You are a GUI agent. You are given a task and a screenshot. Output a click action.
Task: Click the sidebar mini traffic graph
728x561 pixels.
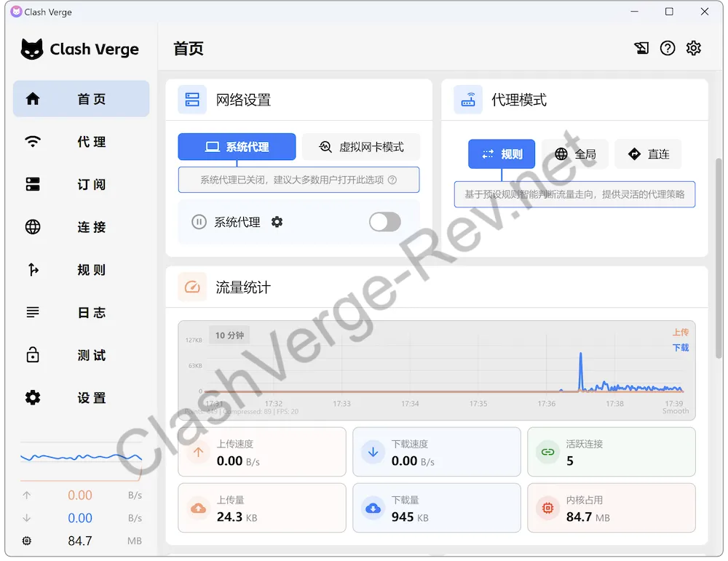[82, 461]
